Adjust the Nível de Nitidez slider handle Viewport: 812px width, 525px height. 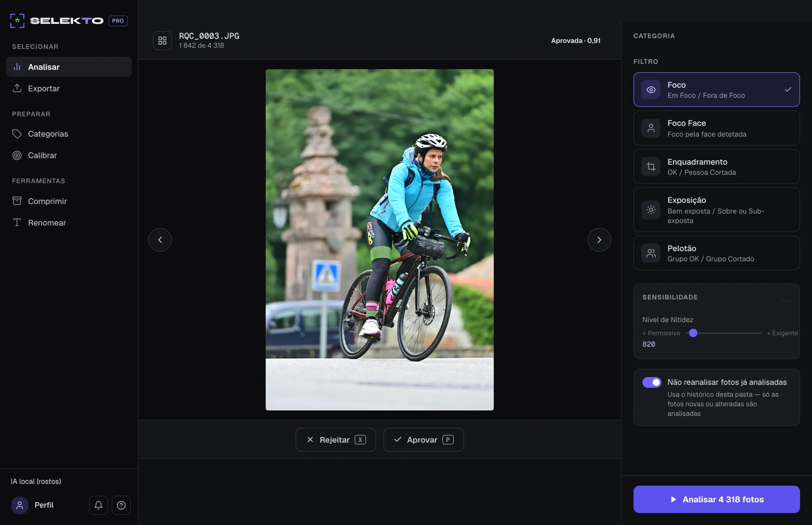click(x=693, y=333)
